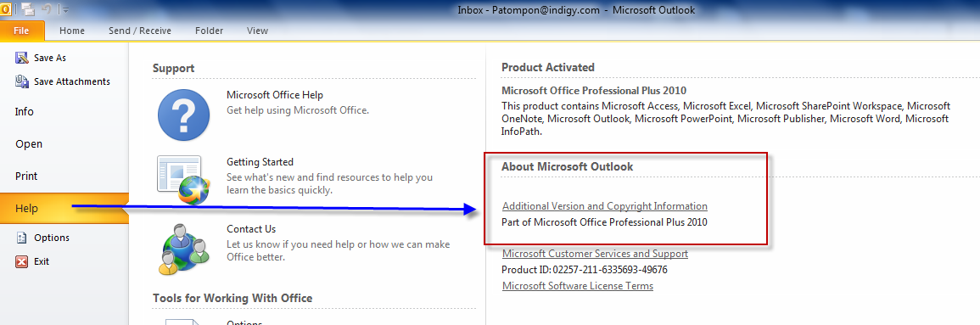This screenshot has height=325, width=980.
Task: Click the Contact Us people icon
Action: click(x=182, y=249)
